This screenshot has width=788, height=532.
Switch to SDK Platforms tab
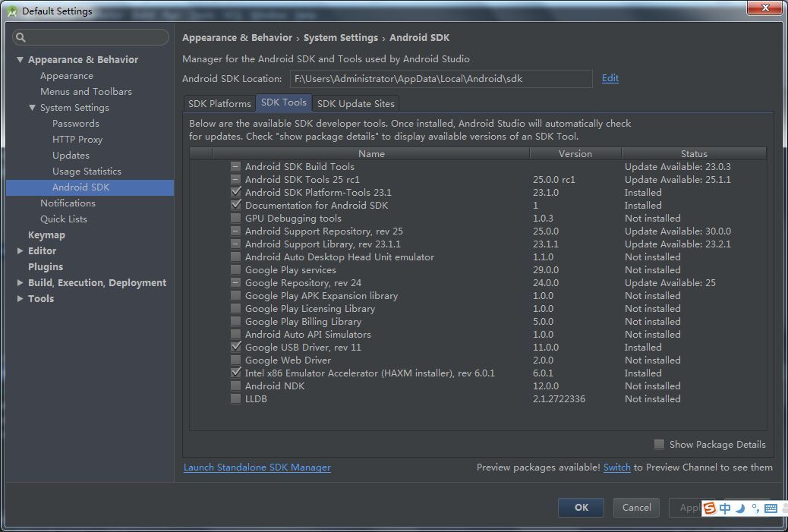pyautogui.click(x=219, y=103)
